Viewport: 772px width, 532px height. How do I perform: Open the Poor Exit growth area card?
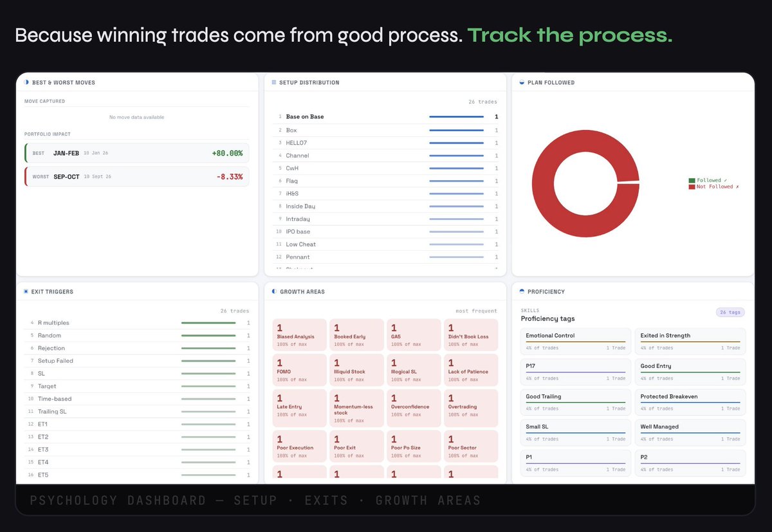356,446
